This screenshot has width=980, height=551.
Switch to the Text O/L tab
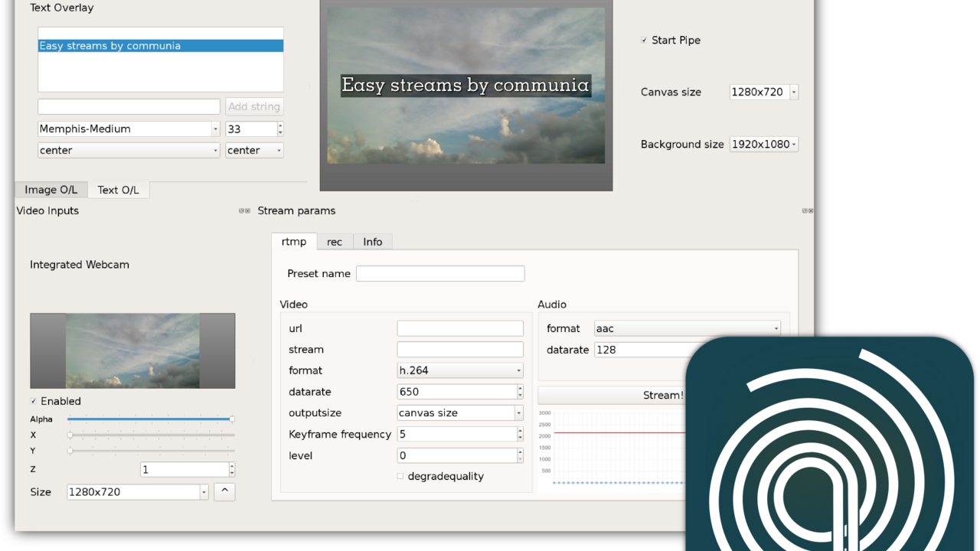[x=119, y=190]
